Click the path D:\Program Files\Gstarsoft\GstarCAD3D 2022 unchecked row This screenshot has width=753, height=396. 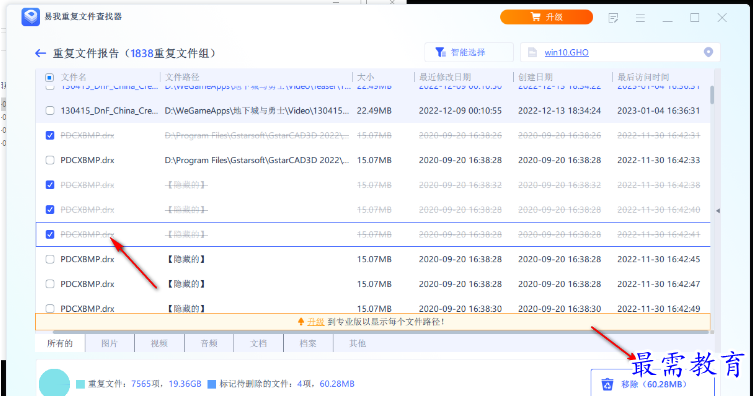point(257,160)
